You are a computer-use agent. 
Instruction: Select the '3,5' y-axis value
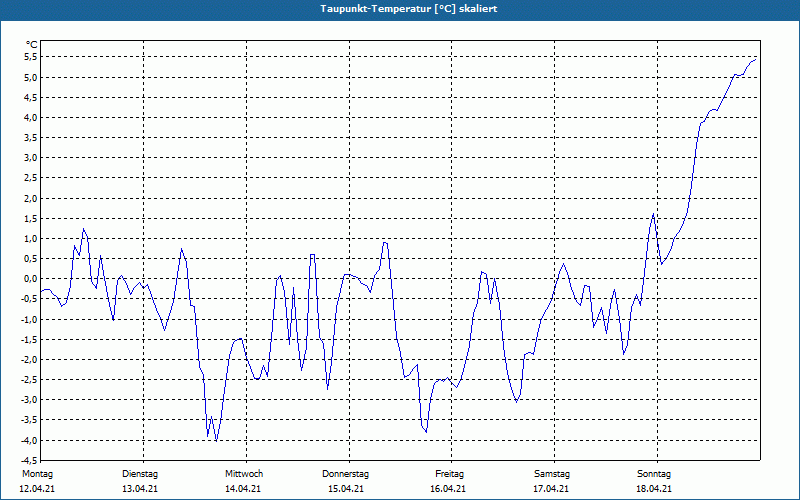31,138
